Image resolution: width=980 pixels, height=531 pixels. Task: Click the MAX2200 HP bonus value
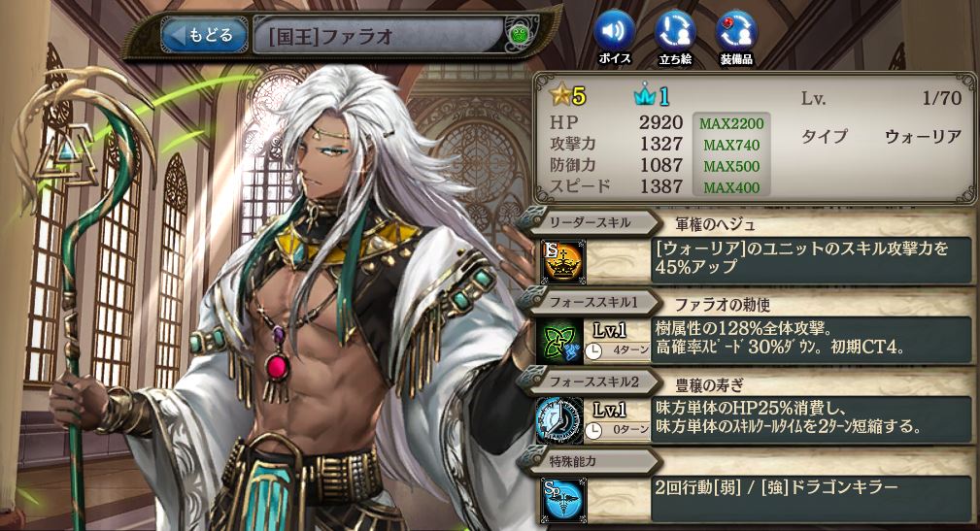click(731, 123)
